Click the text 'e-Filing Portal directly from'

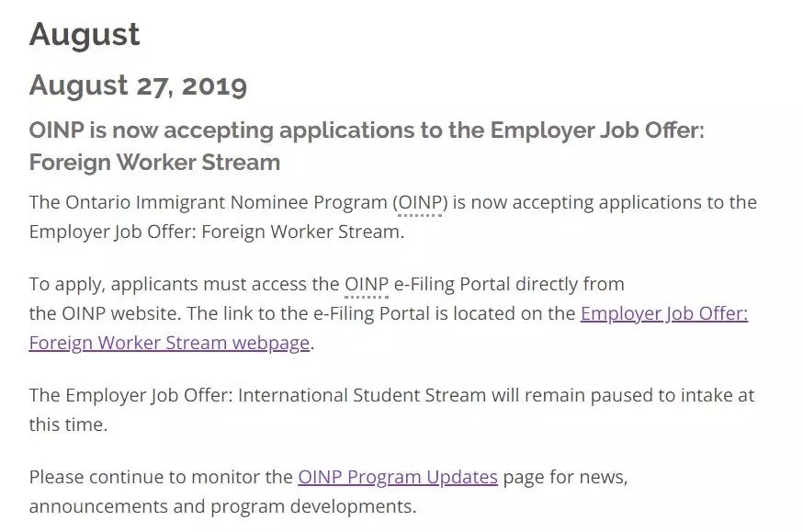(x=509, y=284)
